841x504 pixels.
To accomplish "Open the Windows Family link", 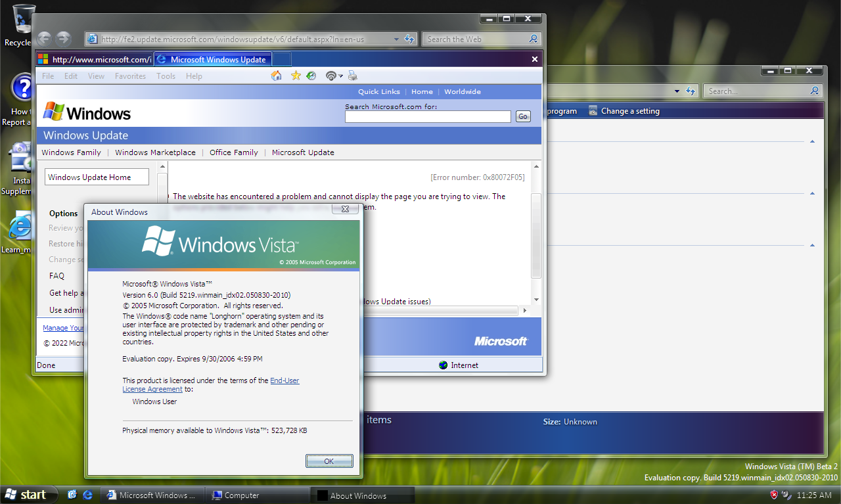I will pos(71,152).
